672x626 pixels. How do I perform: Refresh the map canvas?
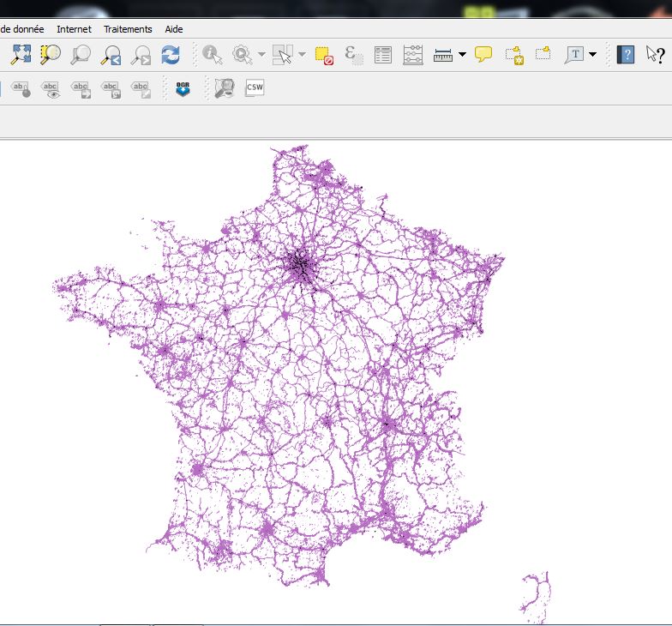(x=170, y=55)
